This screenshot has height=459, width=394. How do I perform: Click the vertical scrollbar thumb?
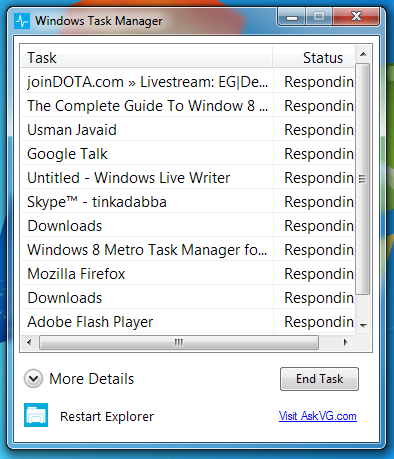click(x=363, y=179)
